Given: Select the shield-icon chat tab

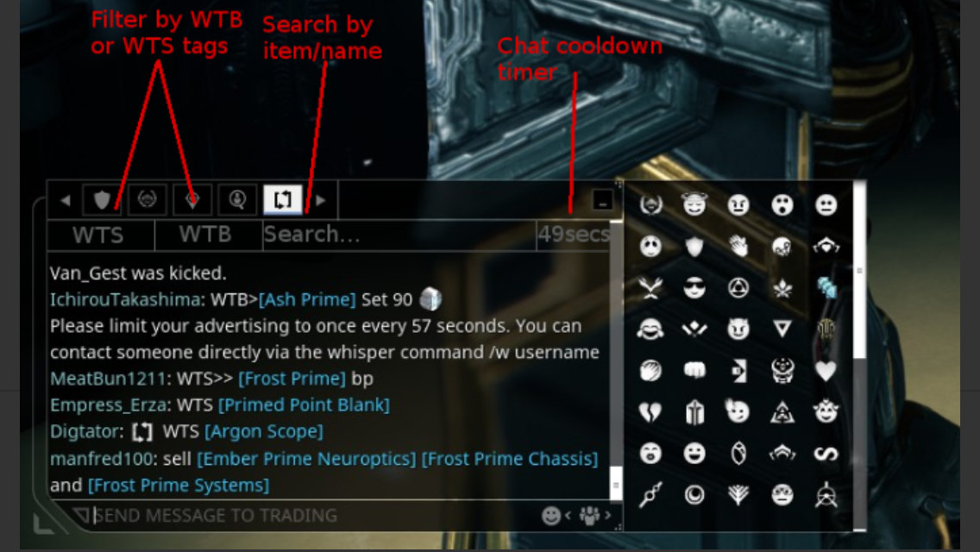Looking at the screenshot, I should tap(102, 200).
